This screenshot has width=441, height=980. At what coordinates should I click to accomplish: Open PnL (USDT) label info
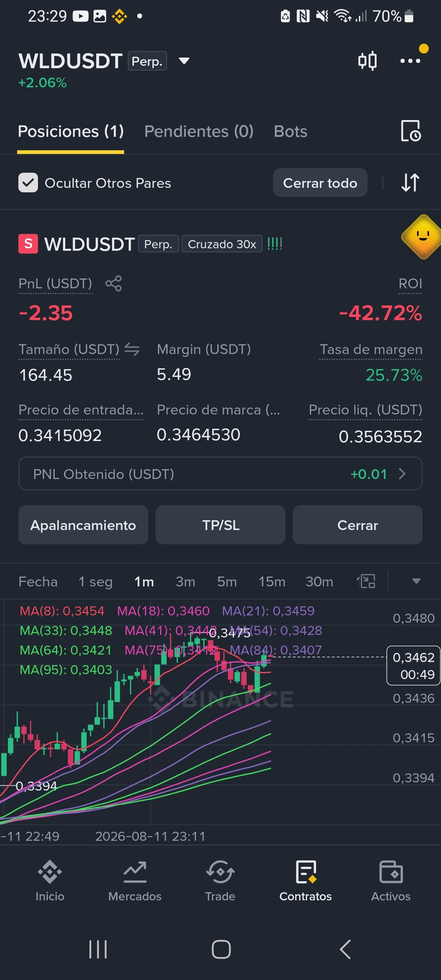pyautogui.click(x=56, y=283)
